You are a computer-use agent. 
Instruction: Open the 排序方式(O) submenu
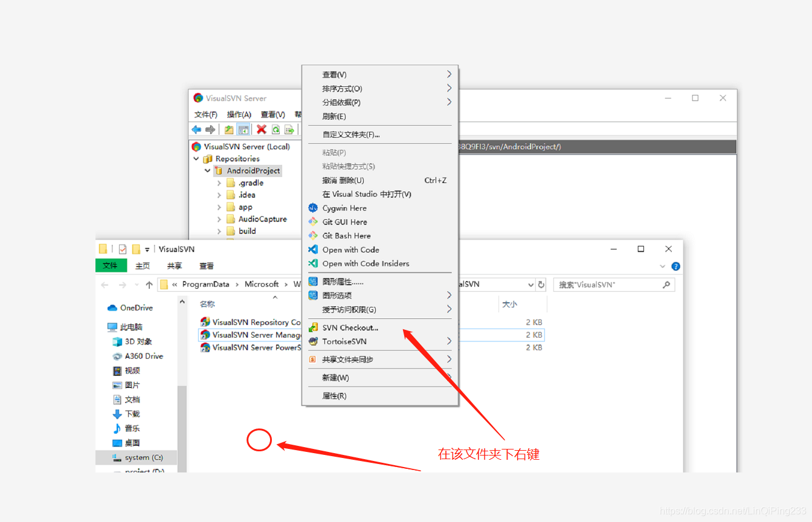pyautogui.click(x=380, y=88)
